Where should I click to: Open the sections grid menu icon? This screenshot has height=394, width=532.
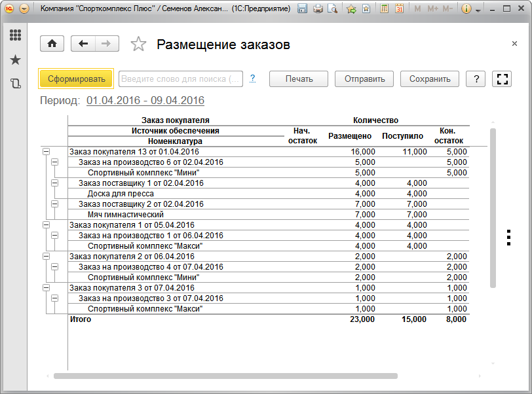(x=15, y=35)
